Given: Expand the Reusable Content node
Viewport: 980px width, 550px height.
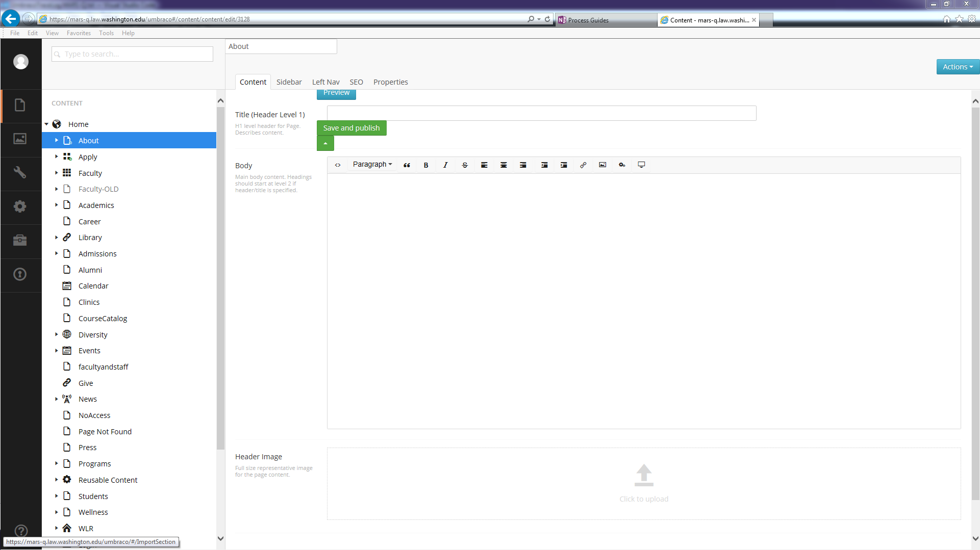Looking at the screenshot, I should coord(57,480).
